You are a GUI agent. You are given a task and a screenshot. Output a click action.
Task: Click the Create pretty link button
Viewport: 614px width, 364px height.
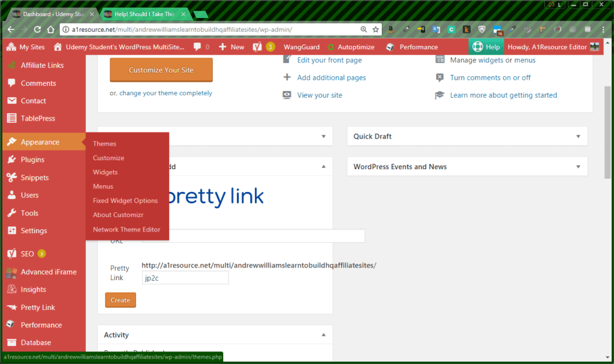pyautogui.click(x=120, y=300)
